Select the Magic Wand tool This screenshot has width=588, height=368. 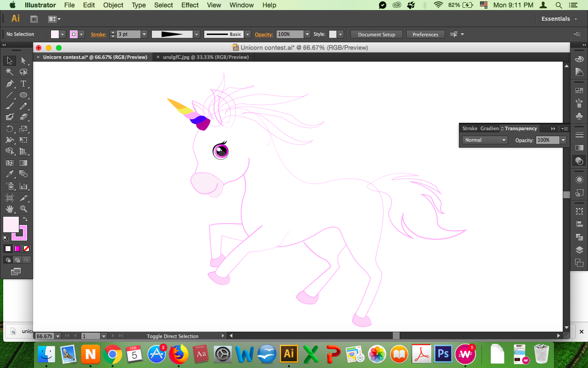point(9,72)
